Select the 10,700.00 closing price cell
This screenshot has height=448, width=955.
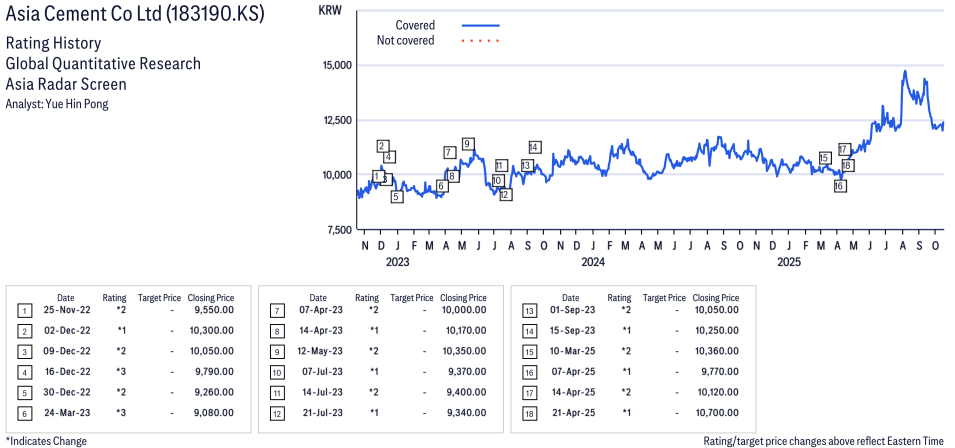point(716,412)
